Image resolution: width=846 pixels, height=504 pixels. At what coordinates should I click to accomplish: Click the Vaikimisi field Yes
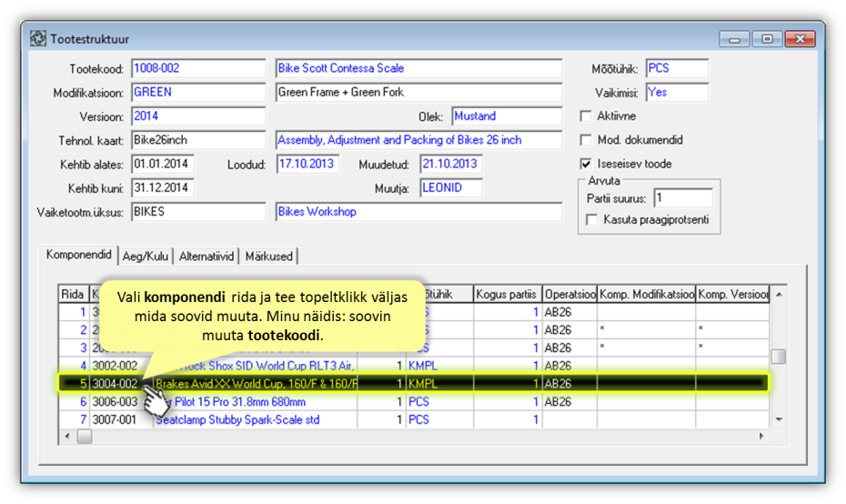point(677,92)
